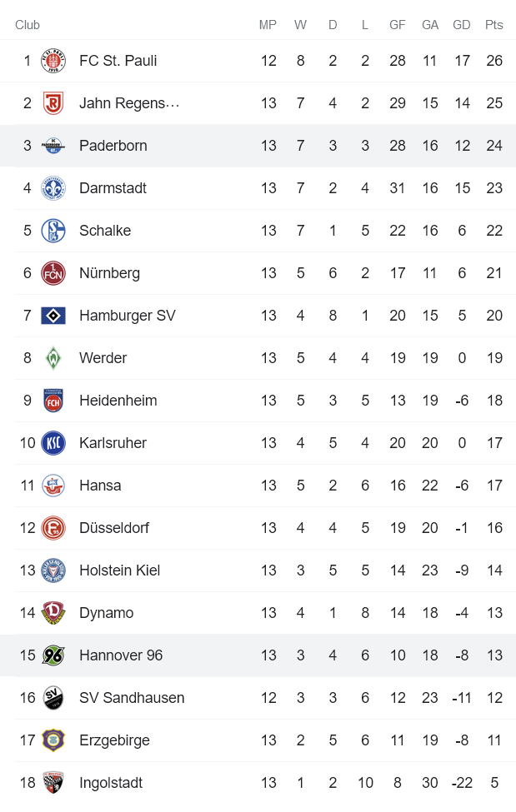Open the Paderborn team page
The height and width of the screenshot is (812, 516).
click(112, 145)
